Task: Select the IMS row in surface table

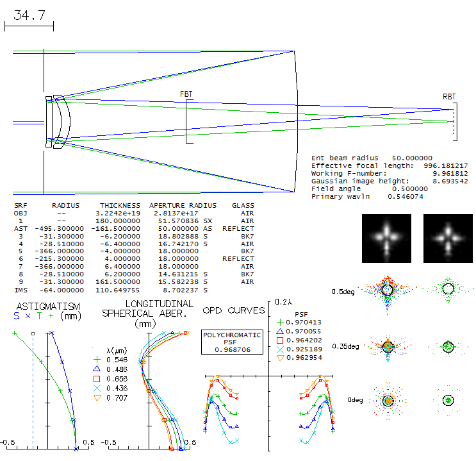Action: [135, 290]
